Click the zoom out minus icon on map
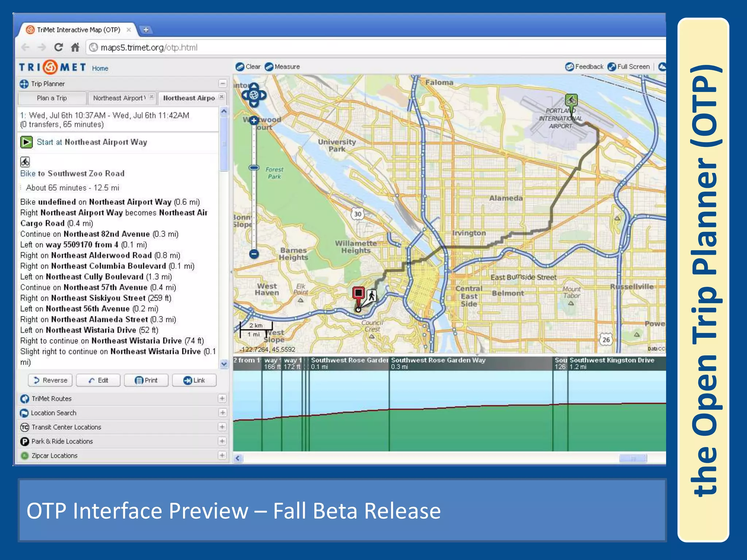This screenshot has width=747, height=560. pyautogui.click(x=254, y=254)
